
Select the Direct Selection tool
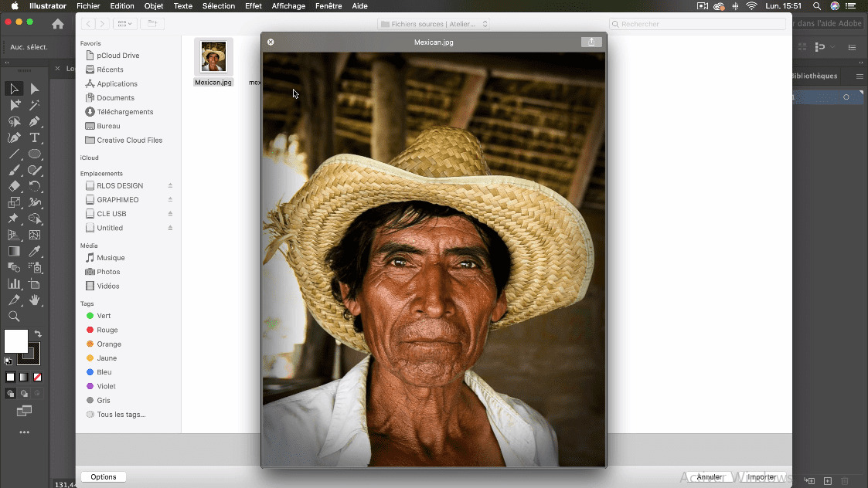point(34,89)
